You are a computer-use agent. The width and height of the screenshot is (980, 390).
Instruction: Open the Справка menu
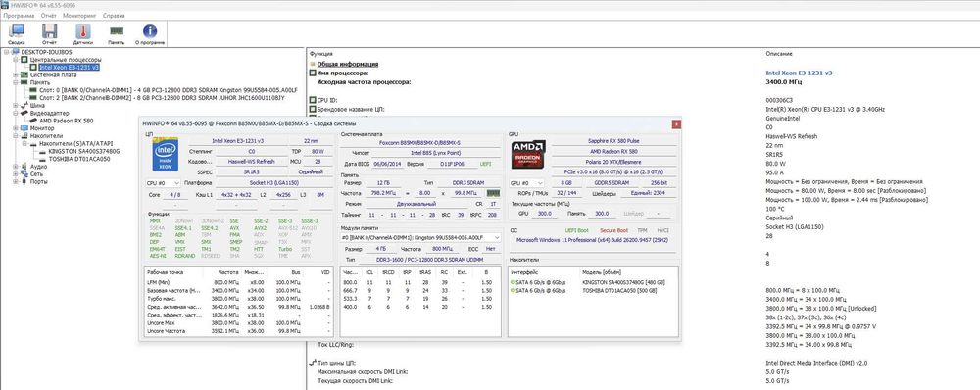[x=113, y=15]
